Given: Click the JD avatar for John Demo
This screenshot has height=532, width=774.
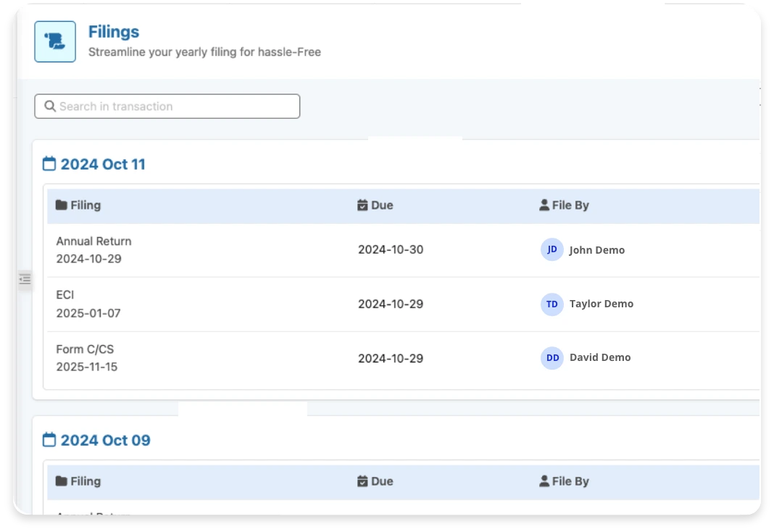Looking at the screenshot, I should click(552, 249).
